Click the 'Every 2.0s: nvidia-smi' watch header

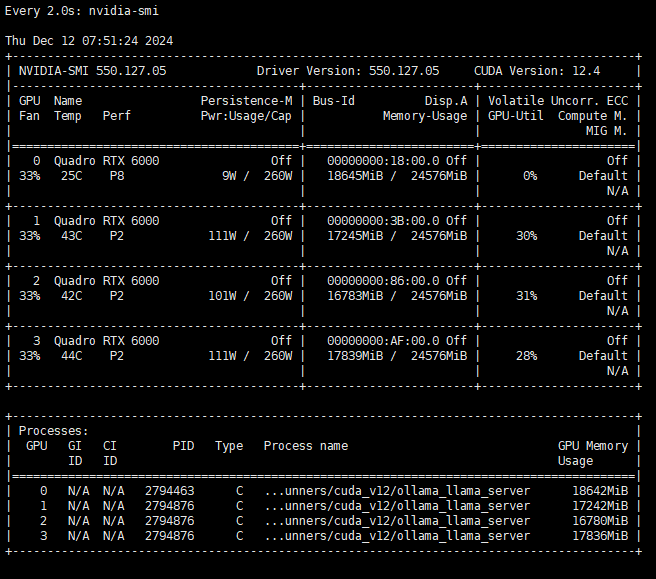pyautogui.click(x=81, y=10)
